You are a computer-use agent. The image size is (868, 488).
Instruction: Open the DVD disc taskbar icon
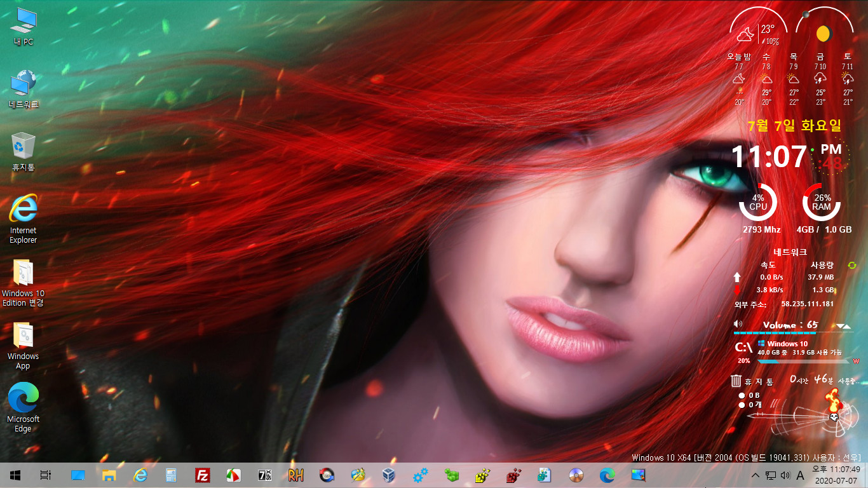(576, 475)
